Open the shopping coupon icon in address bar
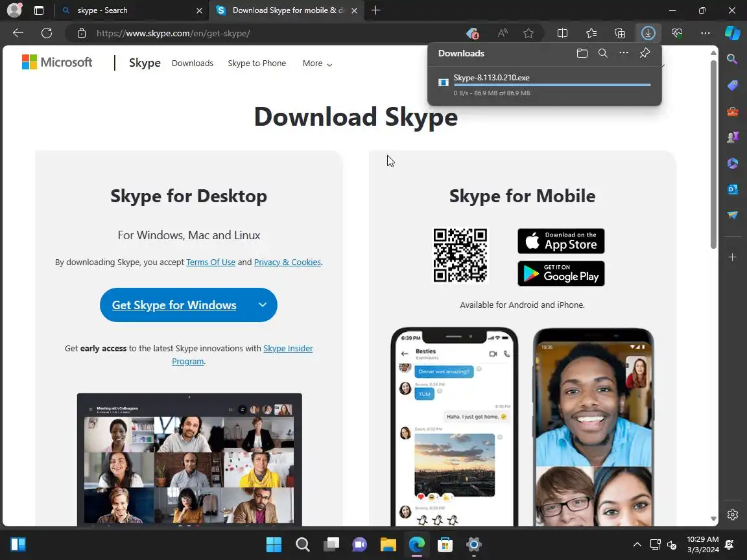 click(x=472, y=33)
